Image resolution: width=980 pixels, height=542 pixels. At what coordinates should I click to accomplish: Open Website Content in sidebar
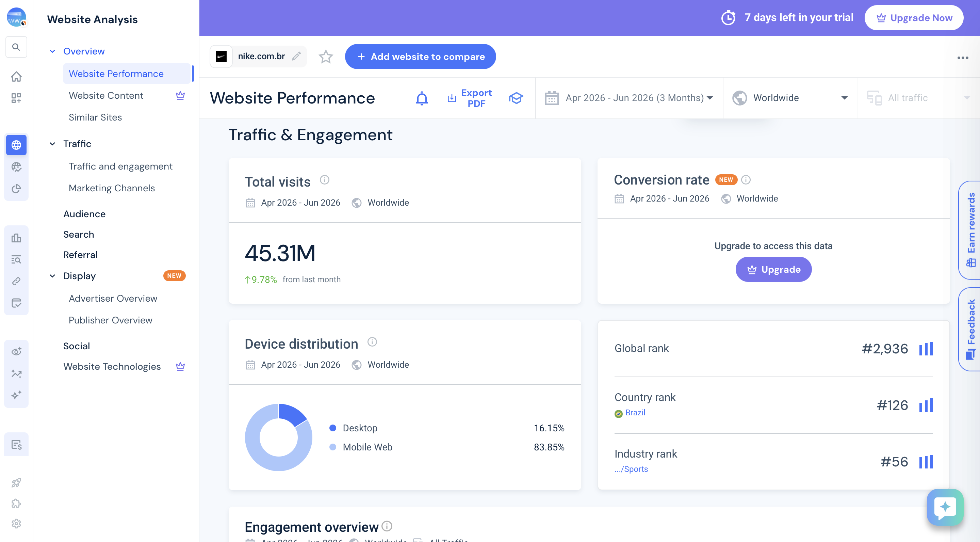(x=127, y=96)
